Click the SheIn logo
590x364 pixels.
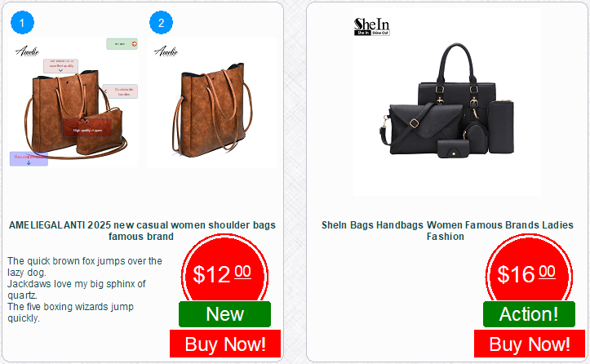(372, 27)
